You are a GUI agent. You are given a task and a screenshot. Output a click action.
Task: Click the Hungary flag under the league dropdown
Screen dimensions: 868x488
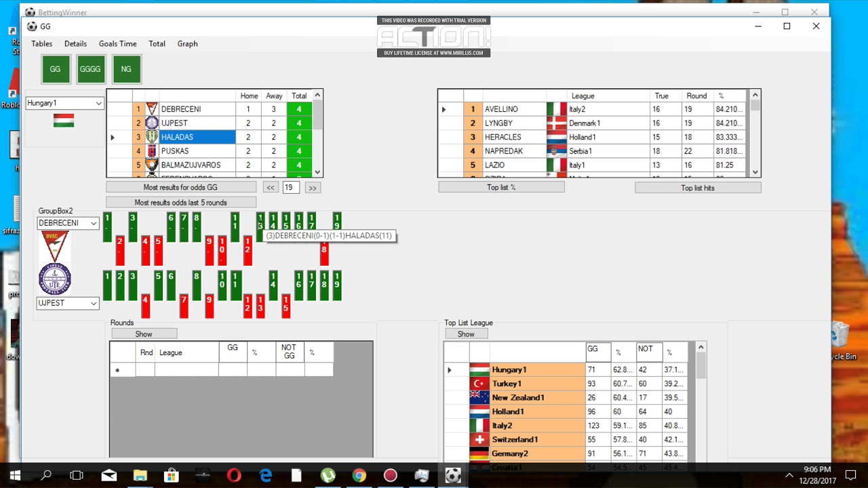click(64, 121)
